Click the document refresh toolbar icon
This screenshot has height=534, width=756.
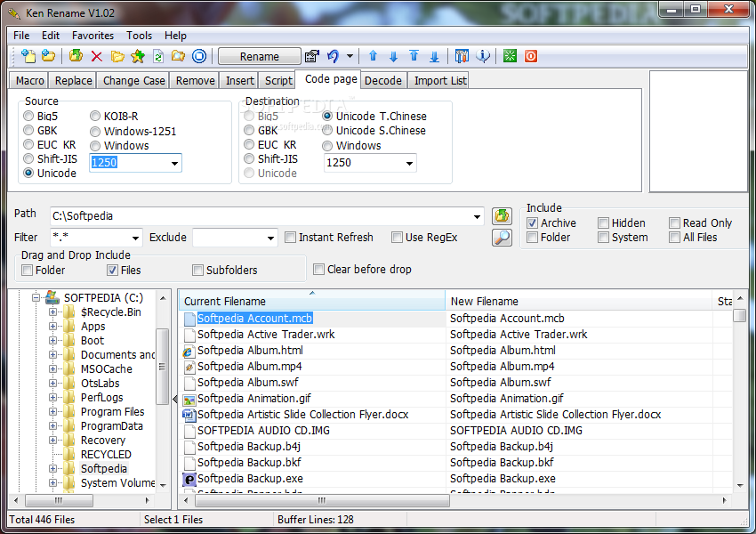pos(158,56)
